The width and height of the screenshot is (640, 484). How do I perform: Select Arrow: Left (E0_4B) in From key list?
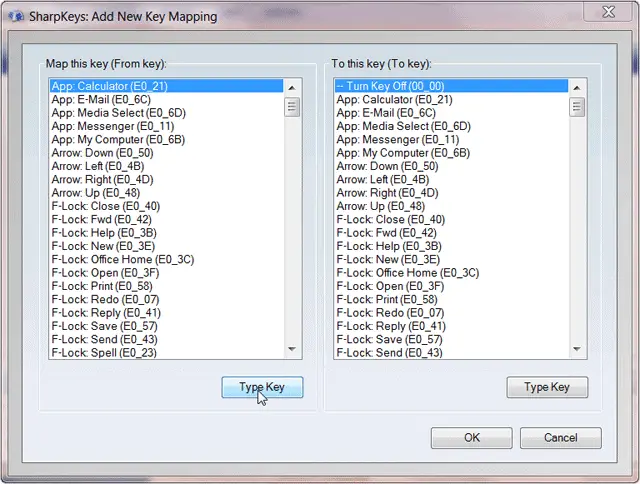(x=166, y=166)
